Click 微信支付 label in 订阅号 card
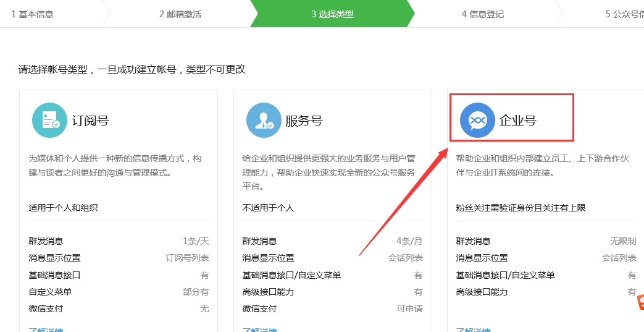 [x=46, y=309]
